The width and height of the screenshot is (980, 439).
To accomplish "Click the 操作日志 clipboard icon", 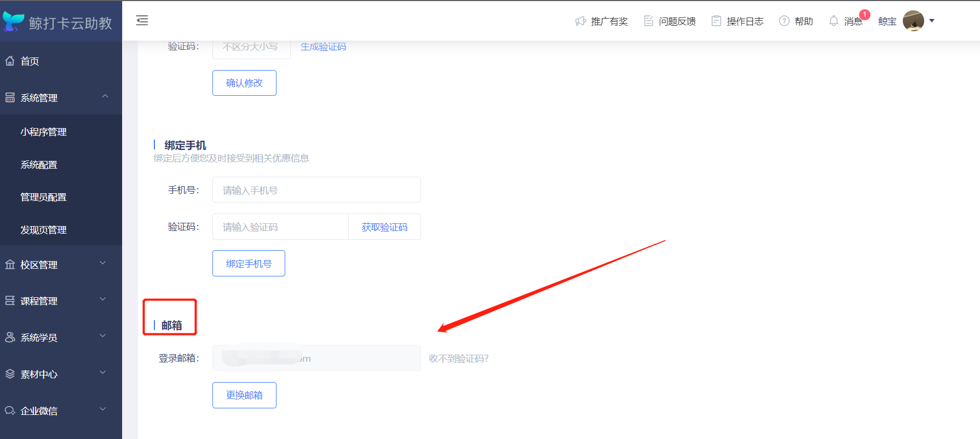I will [716, 21].
